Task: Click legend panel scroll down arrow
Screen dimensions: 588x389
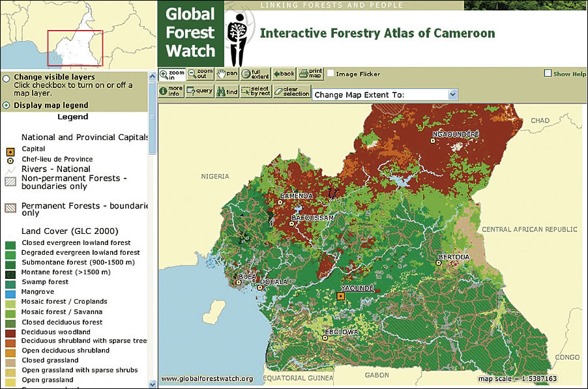Action: [x=153, y=384]
